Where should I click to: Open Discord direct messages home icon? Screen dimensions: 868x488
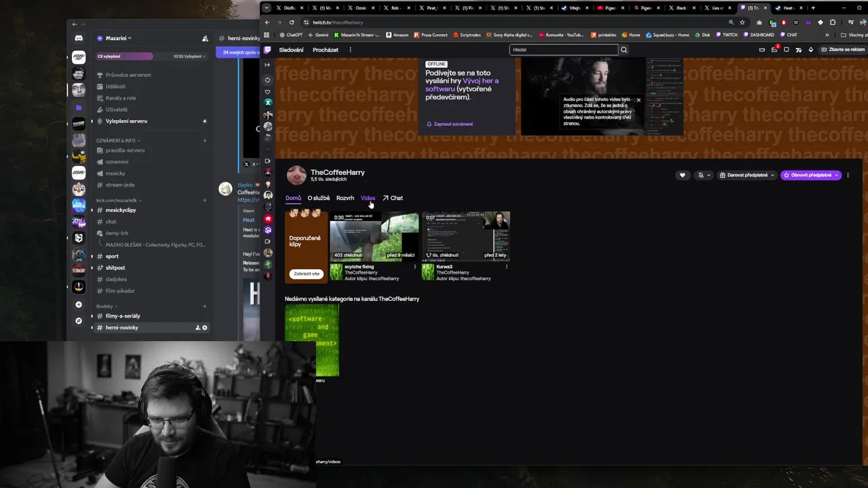(x=79, y=39)
